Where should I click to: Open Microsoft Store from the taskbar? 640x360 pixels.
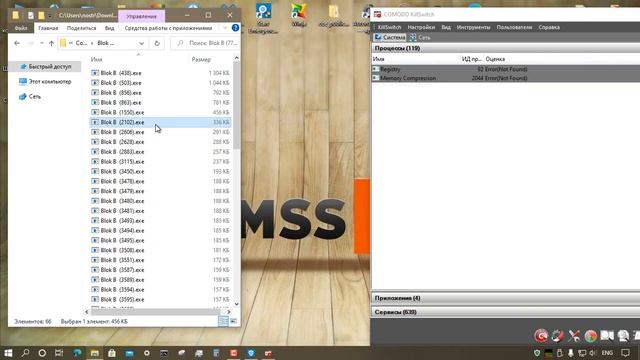pos(112,353)
